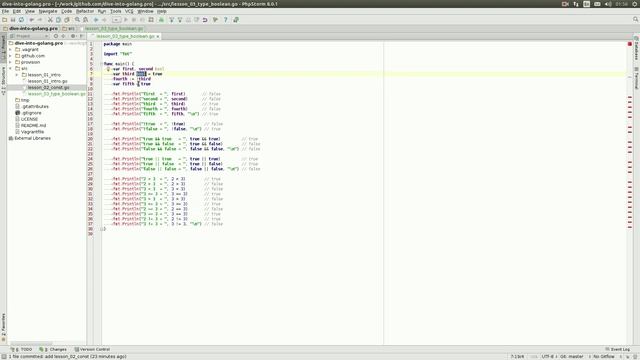Select lesson_02_const.go in project tree
This screenshot has width=640, height=360.
coord(48,87)
